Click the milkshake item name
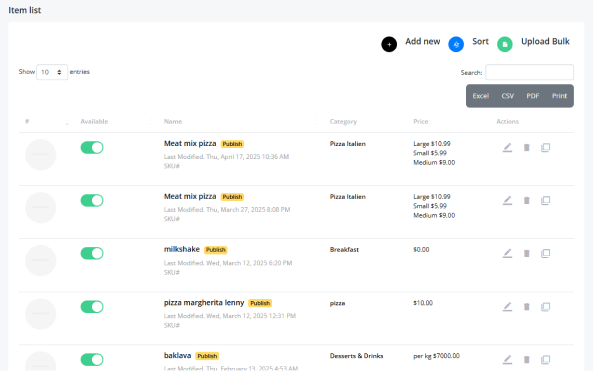 [x=182, y=249]
